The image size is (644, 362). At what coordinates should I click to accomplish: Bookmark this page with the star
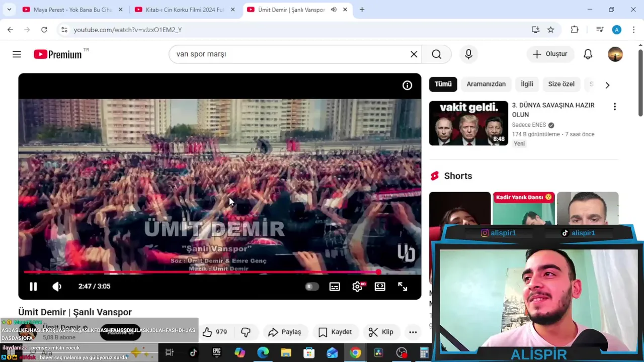point(550,30)
